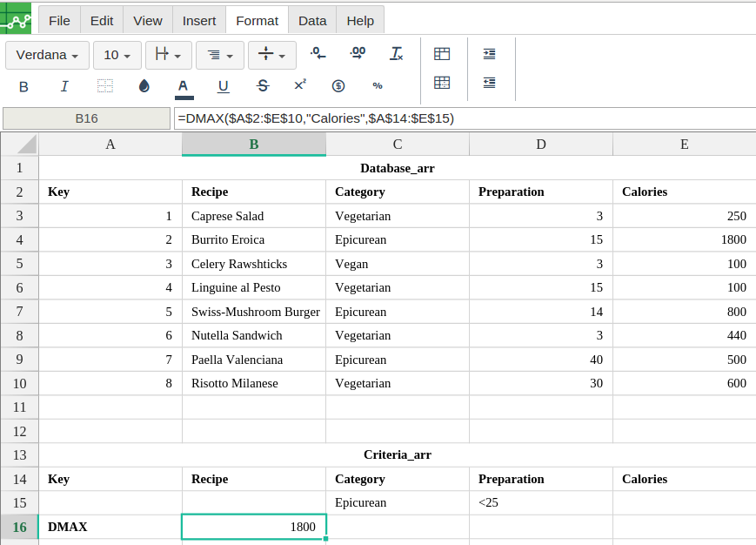Viewport: 756px width, 545px height.
Task: Toggle italic text style
Action: coord(64,85)
